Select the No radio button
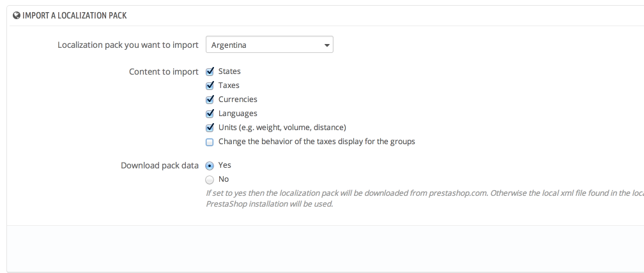This screenshot has height=273, width=644. (210, 179)
